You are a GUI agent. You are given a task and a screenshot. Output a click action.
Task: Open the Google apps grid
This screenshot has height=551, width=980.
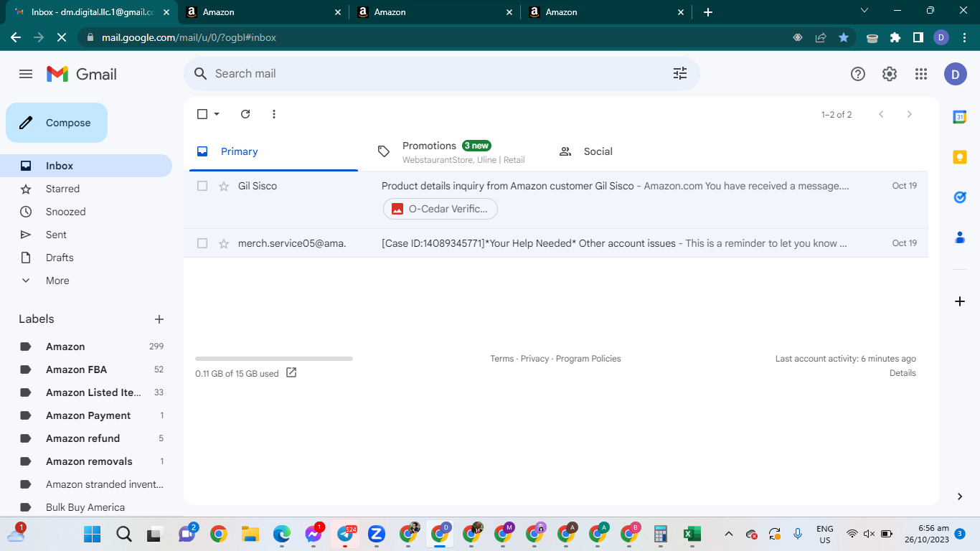click(921, 74)
